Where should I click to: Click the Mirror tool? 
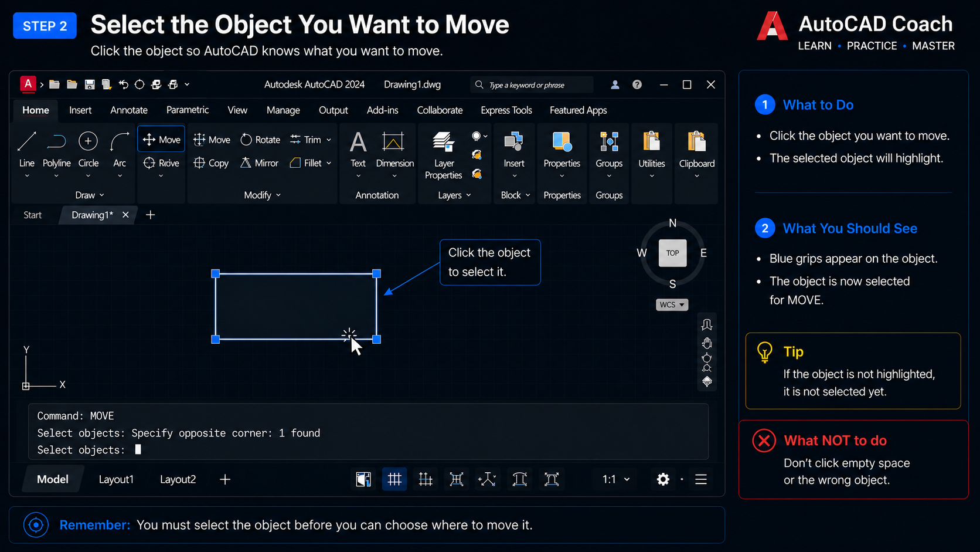[x=259, y=163]
